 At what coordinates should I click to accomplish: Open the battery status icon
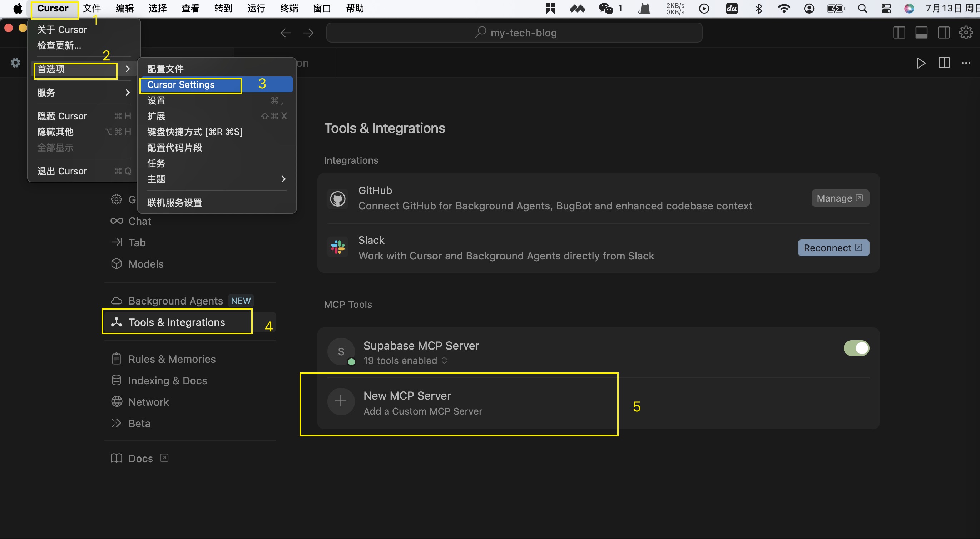[x=836, y=8]
